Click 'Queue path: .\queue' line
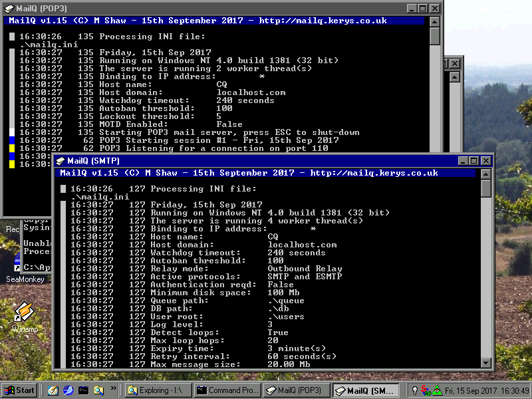532x399 pixels. pyautogui.click(x=188, y=301)
